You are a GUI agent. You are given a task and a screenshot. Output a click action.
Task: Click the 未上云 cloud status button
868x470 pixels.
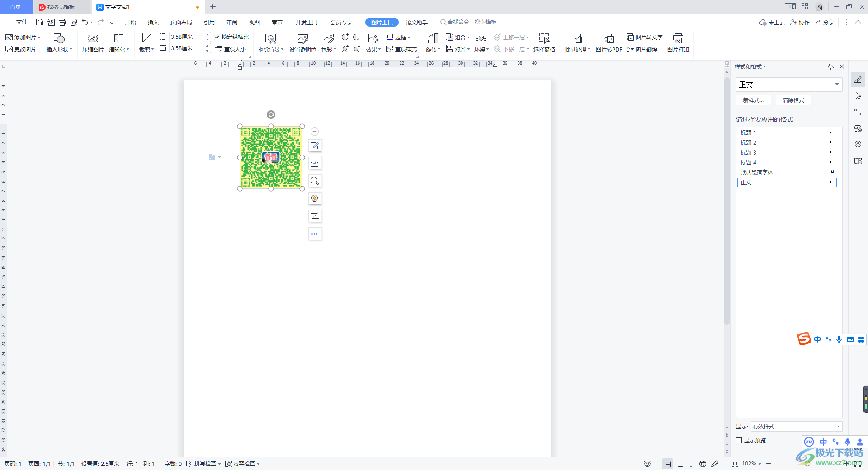tap(772, 22)
